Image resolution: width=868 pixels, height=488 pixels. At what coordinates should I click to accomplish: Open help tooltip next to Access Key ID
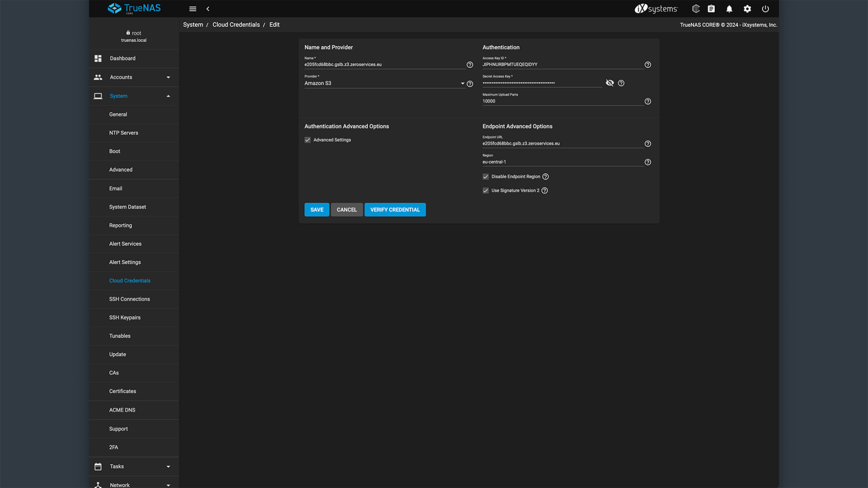[x=647, y=65]
